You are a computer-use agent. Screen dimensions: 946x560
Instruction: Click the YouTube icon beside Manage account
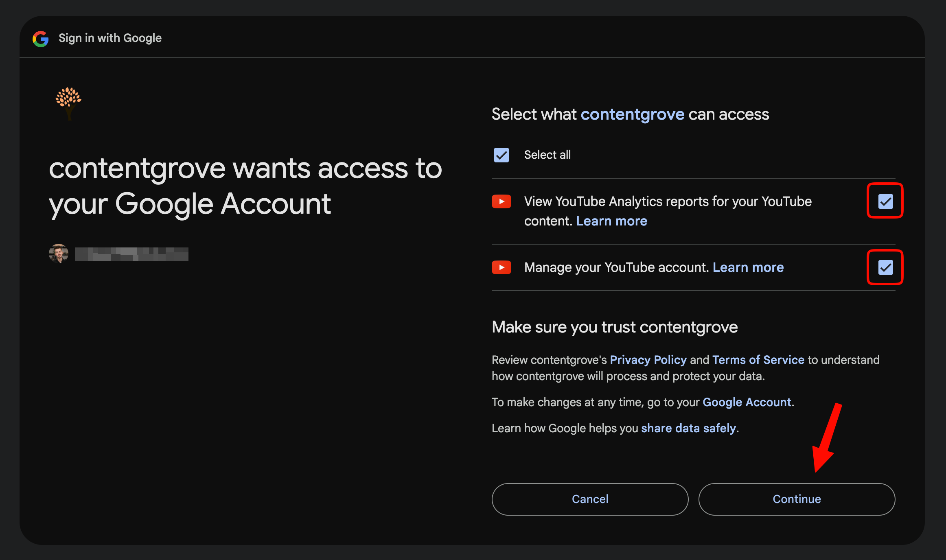click(x=501, y=267)
